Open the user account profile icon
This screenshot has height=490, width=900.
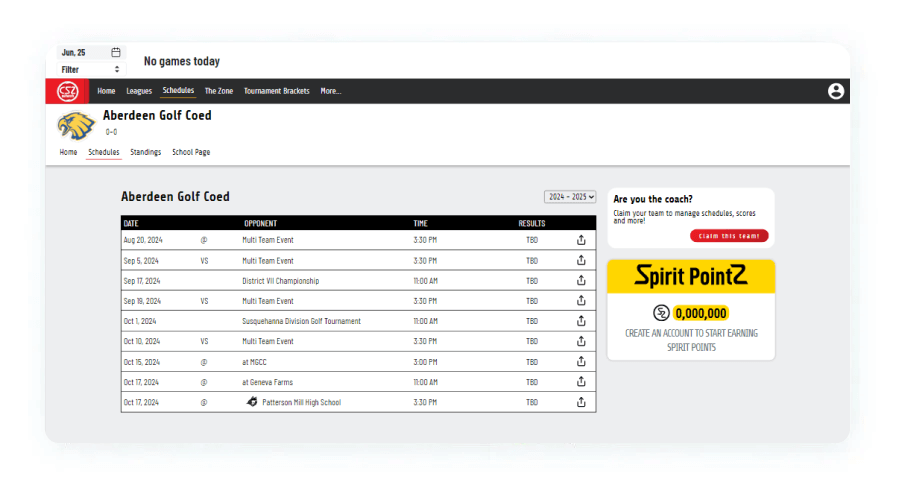(836, 91)
